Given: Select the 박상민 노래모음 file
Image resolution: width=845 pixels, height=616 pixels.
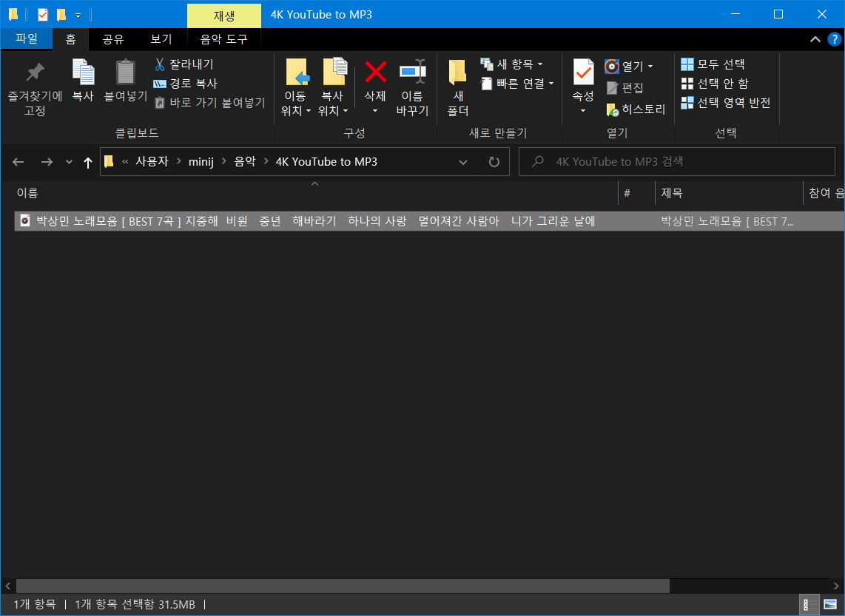Looking at the screenshot, I should coord(315,221).
